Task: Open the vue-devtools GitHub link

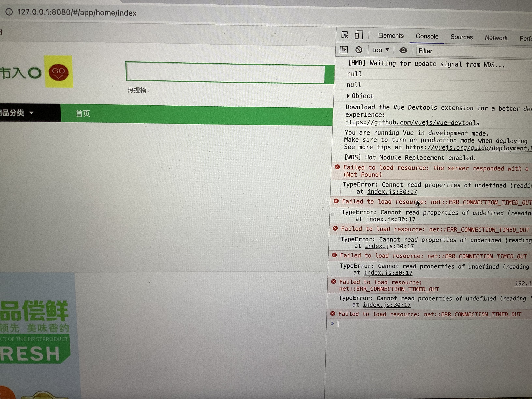Action: point(412,123)
